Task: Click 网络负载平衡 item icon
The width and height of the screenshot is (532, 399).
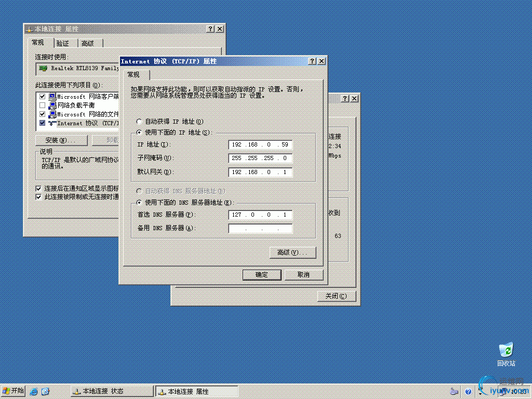Action: 52,105
